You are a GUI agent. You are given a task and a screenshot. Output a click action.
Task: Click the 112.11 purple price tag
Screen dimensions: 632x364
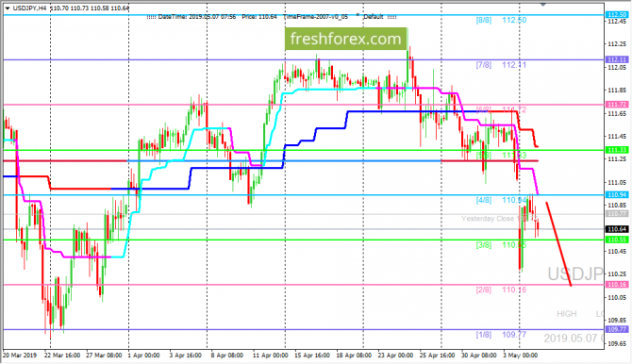click(x=617, y=59)
